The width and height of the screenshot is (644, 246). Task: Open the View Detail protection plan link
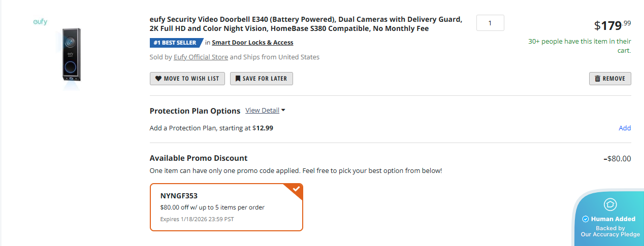(x=262, y=110)
